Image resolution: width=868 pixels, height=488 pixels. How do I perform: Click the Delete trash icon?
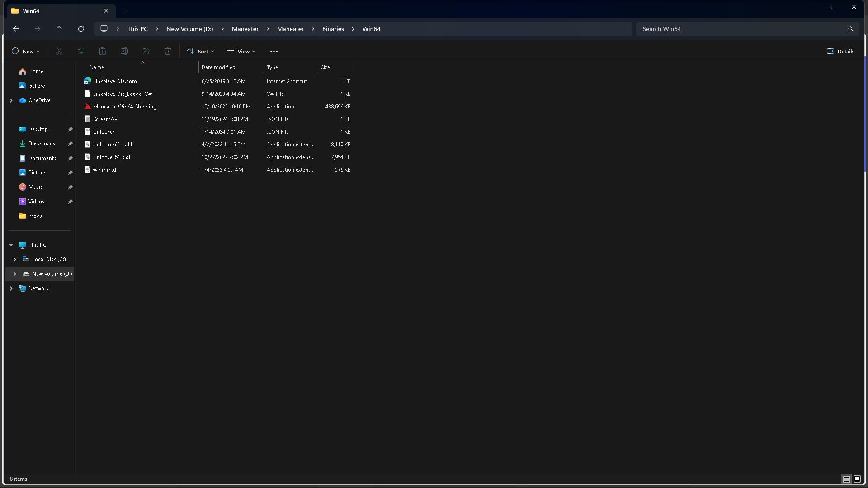(x=168, y=52)
